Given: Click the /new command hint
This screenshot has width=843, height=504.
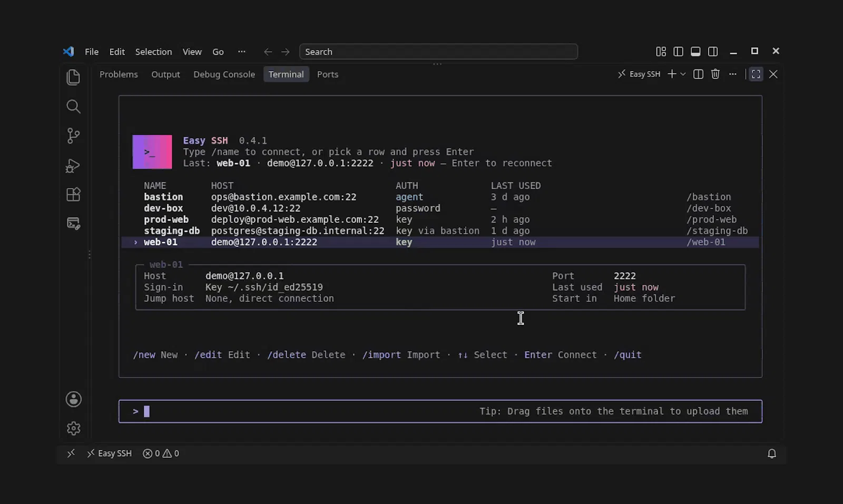Looking at the screenshot, I should point(144,355).
